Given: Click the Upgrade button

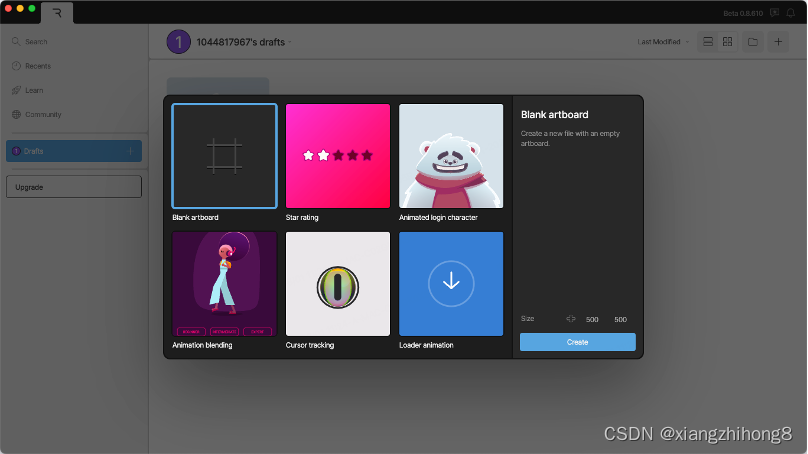Looking at the screenshot, I should pyautogui.click(x=74, y=187).
